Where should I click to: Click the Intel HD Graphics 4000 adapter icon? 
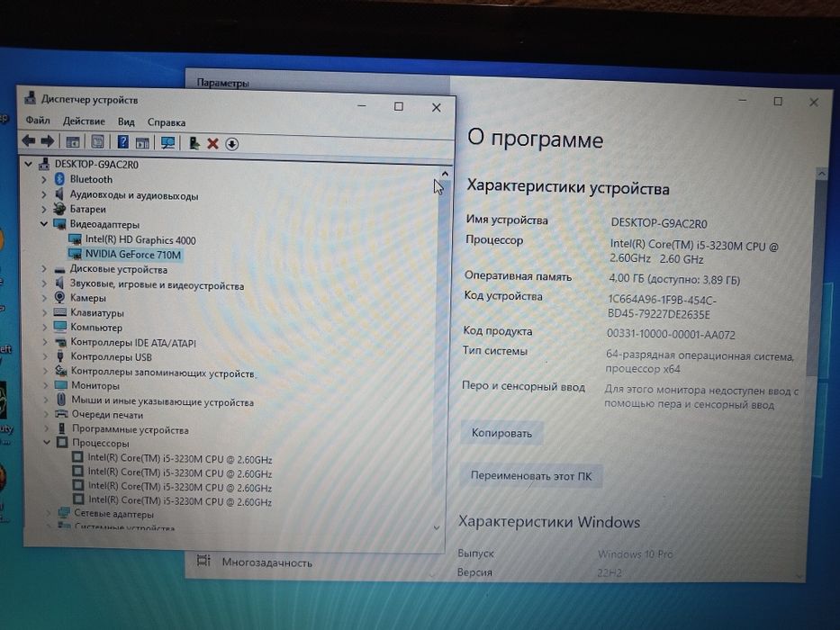point(75,239)
